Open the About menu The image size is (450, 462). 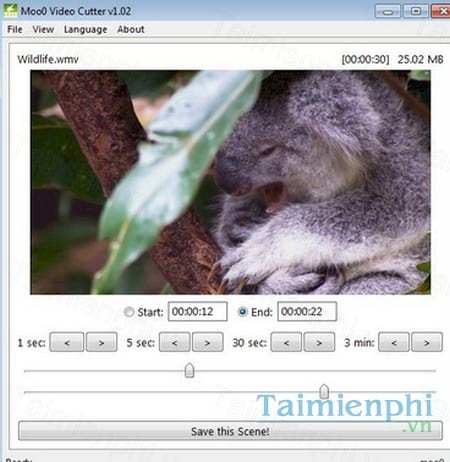click(131, 29)
